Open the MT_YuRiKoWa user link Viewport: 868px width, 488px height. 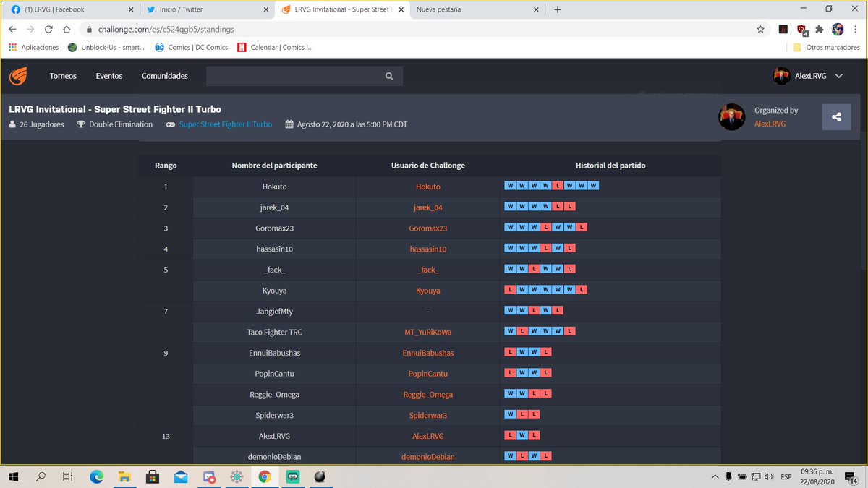pos(427,333)
